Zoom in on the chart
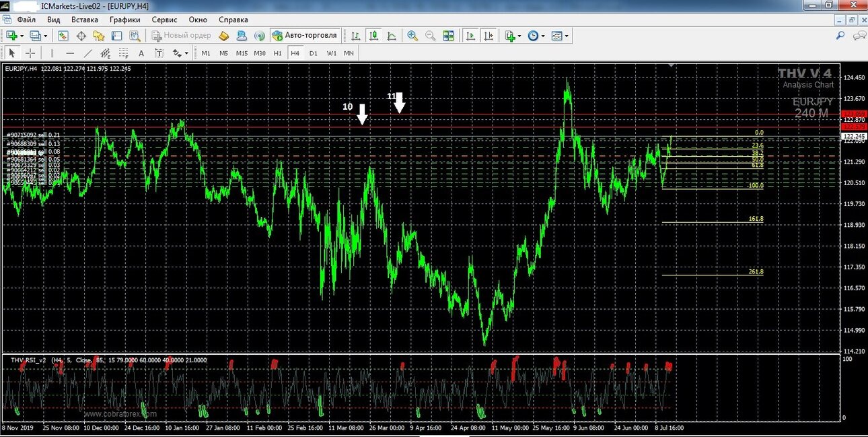The width and height of the screenshot is (868, 437). [412, 36]
